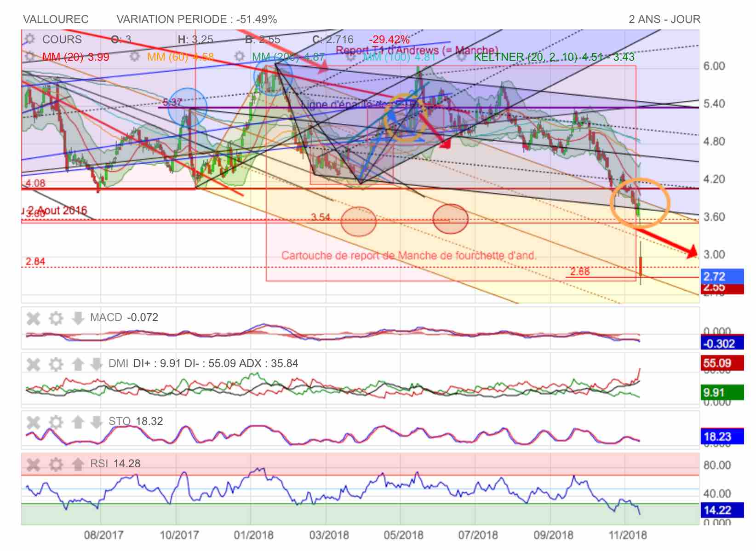
Task: Click the blue 18.23 STO value tag
Action: (x=723, y=436)
